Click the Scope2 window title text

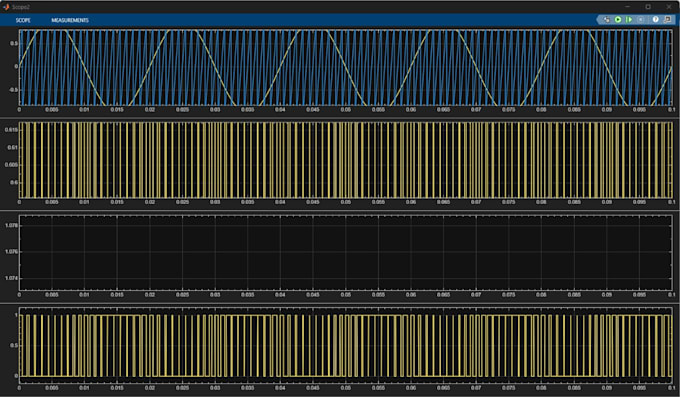[21, 7]
